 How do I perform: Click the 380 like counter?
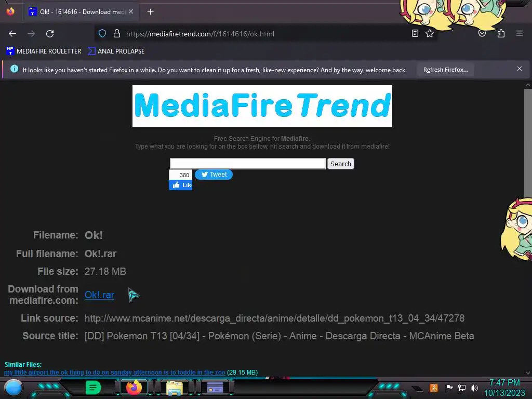pyautogui.click(x=181, y=175)
